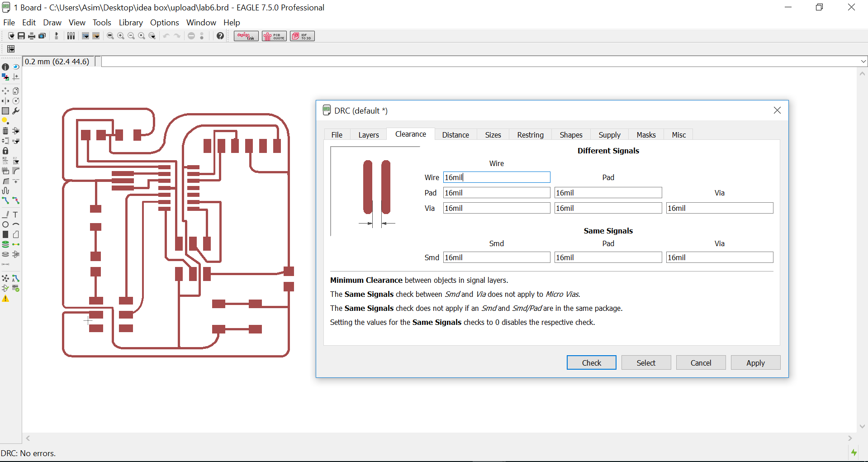
Task: Click the Pad-to-Pad clearance field
Action: (x=608, y=193)
